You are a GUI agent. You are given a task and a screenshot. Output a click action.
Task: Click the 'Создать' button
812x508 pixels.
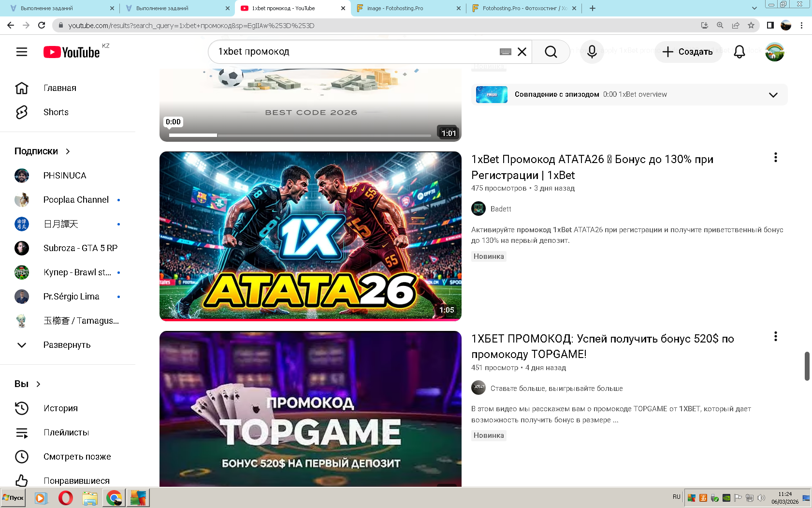688,52
